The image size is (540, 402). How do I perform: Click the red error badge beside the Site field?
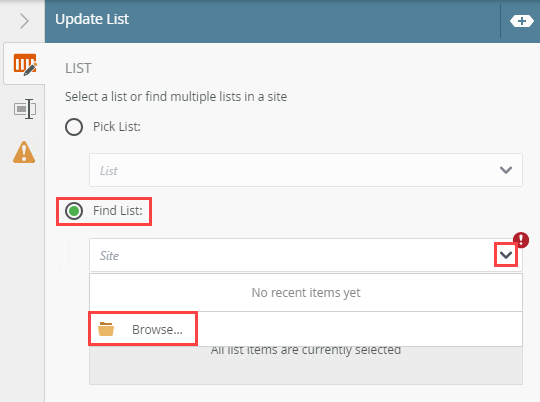pos(521,239)
